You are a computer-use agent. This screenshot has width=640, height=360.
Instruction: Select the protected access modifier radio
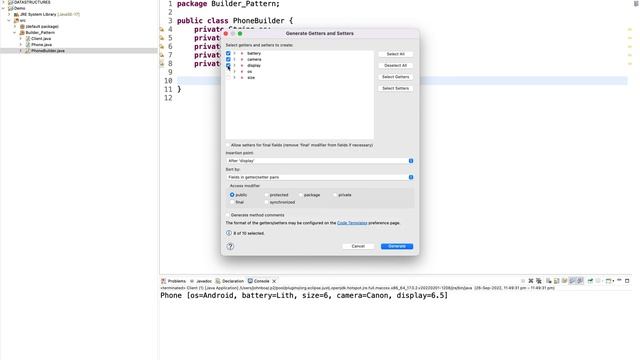click(267, 195)
